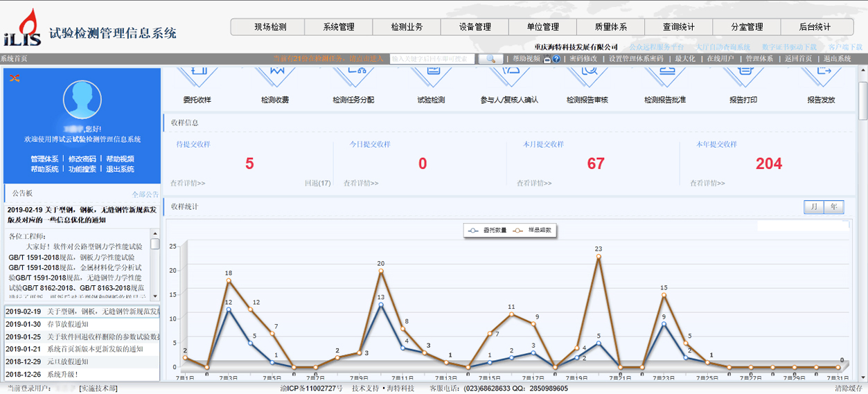Screen dimensions: 868x394
Task: Click 查看详情 under 待提交收样
Action: point(188,183)
